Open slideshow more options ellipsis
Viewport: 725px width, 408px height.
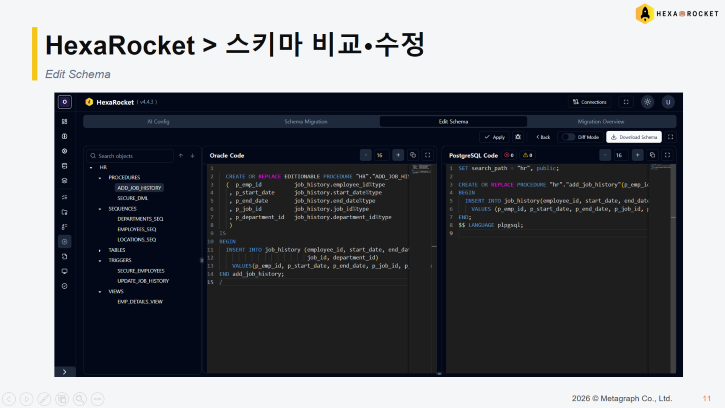(98, 399)
